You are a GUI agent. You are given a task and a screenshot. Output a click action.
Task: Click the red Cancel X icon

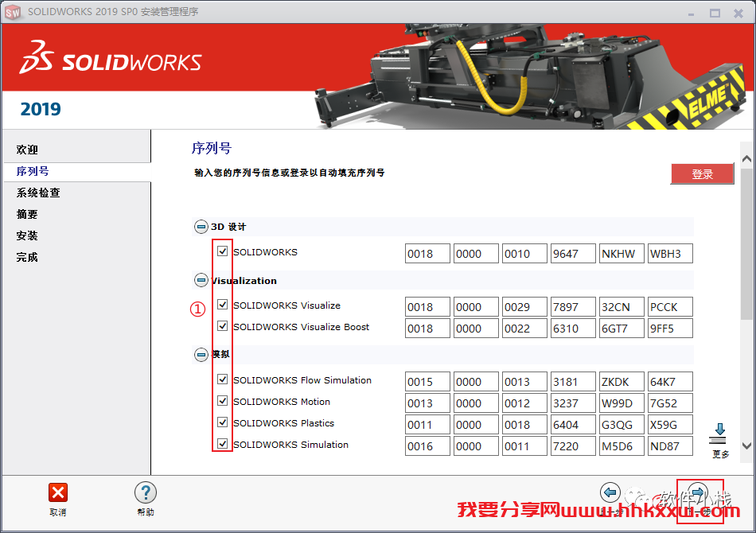(58, 492)
